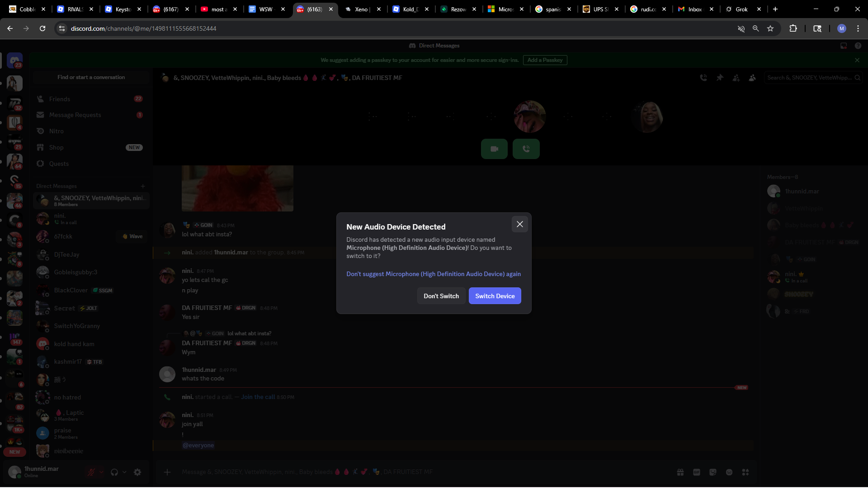
Task: Go back in browser history
Action: [x=10, y=28]
